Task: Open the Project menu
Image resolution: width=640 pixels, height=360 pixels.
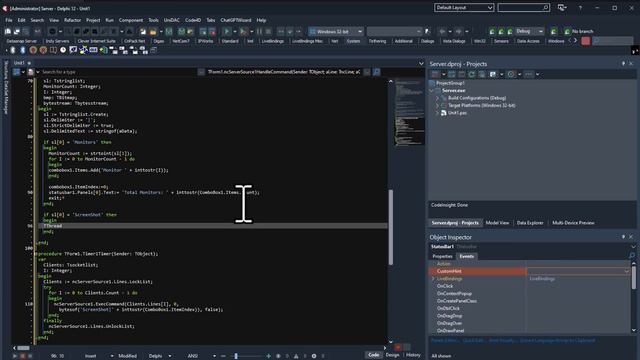Action: [93, 20]
